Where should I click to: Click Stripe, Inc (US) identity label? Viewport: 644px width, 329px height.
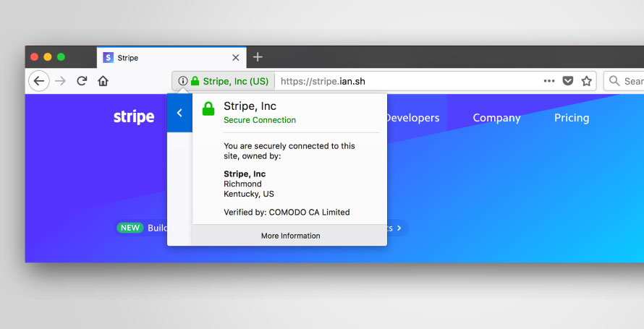pos(236,81)
